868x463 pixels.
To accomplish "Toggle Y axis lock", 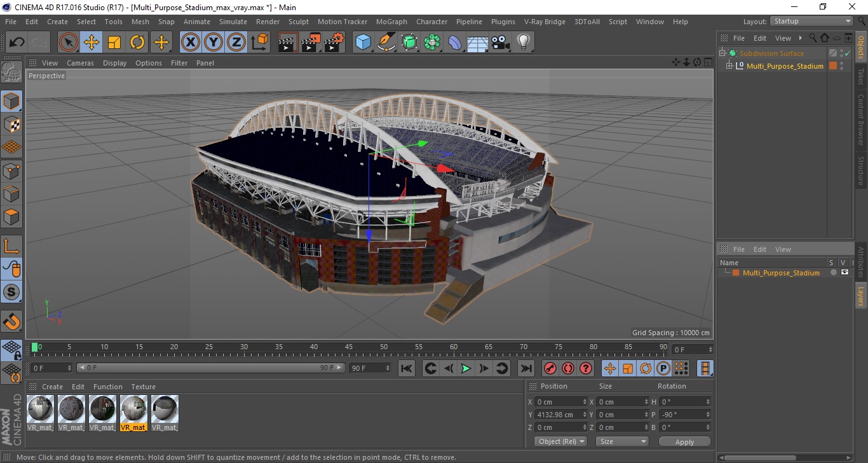I will (214, 43).
